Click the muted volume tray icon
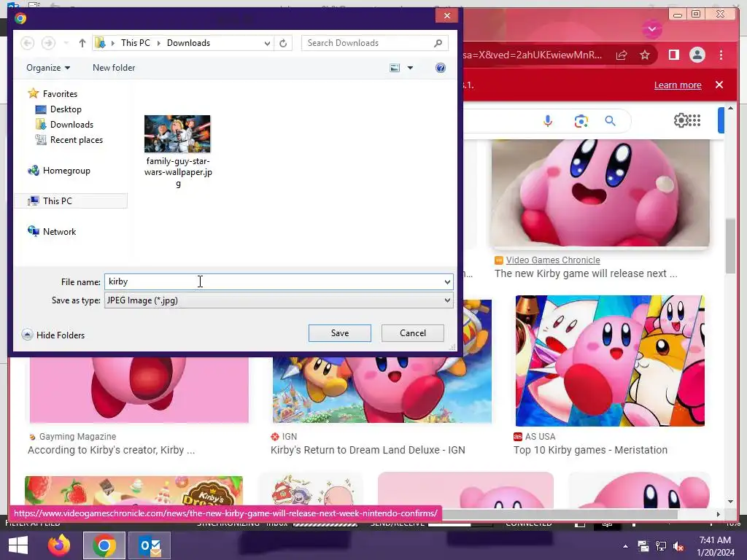Image resolution: width=747 pixels, height=560 pixels. pos(679,546)
